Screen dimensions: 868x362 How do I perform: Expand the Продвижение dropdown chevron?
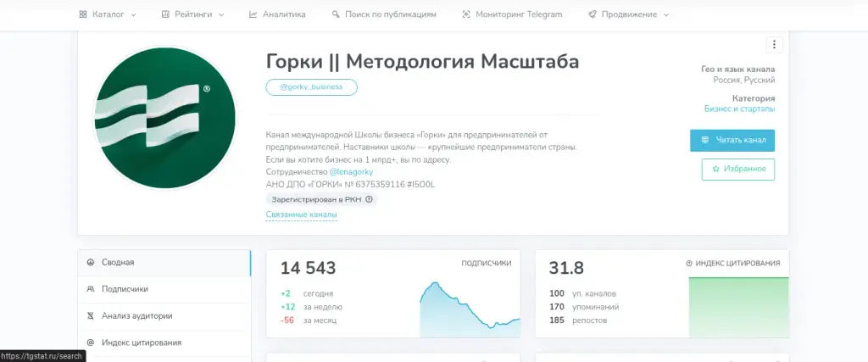click(x=666, y=15)
